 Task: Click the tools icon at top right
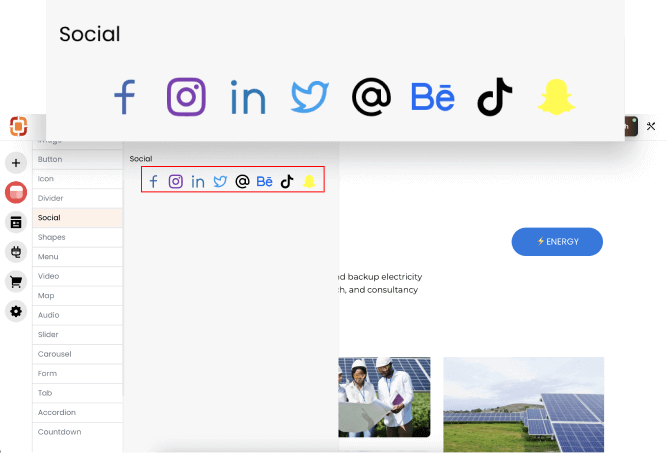coord(651,126)
